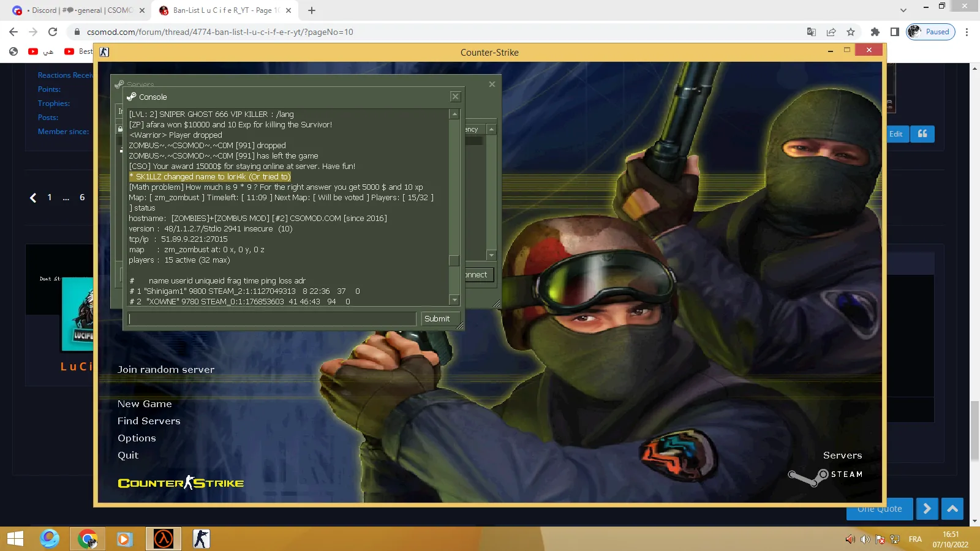The width and height of the screenshot is (980, 551).
Task: Reload the csomod.com page
Action: tap(53, 32)
